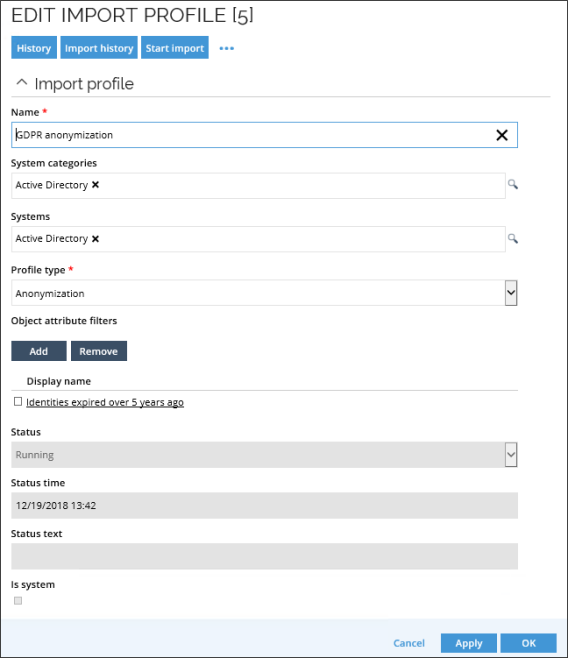Viewport: 568px width, 658px height.
Task: Open Systems search magnifier
Action: pyautogui.click(x=513, y=239)
